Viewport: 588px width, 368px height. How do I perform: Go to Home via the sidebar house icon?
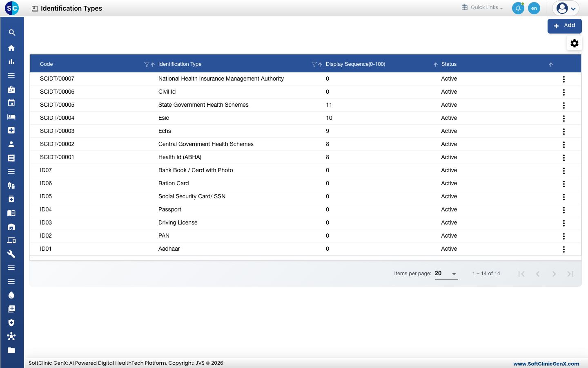pyautogui.click(x=11, y=48)
